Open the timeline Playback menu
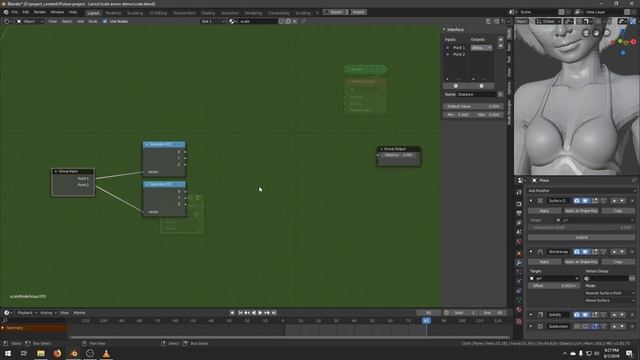This screenshot has width=640, height=360. (27, 313)
